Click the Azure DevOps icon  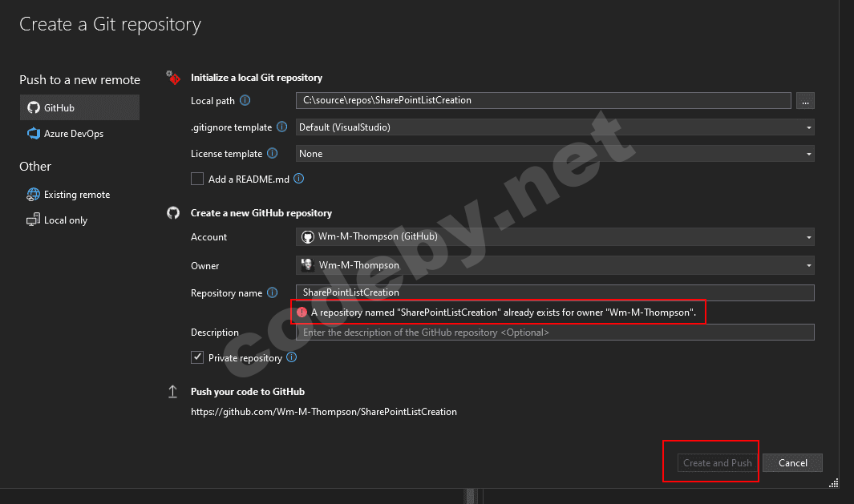point(34,133)
